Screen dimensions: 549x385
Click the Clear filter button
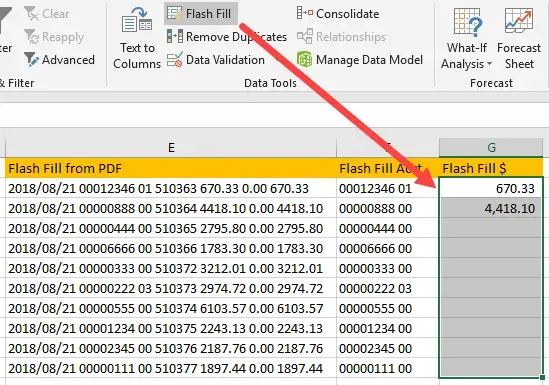pos(47,14)
